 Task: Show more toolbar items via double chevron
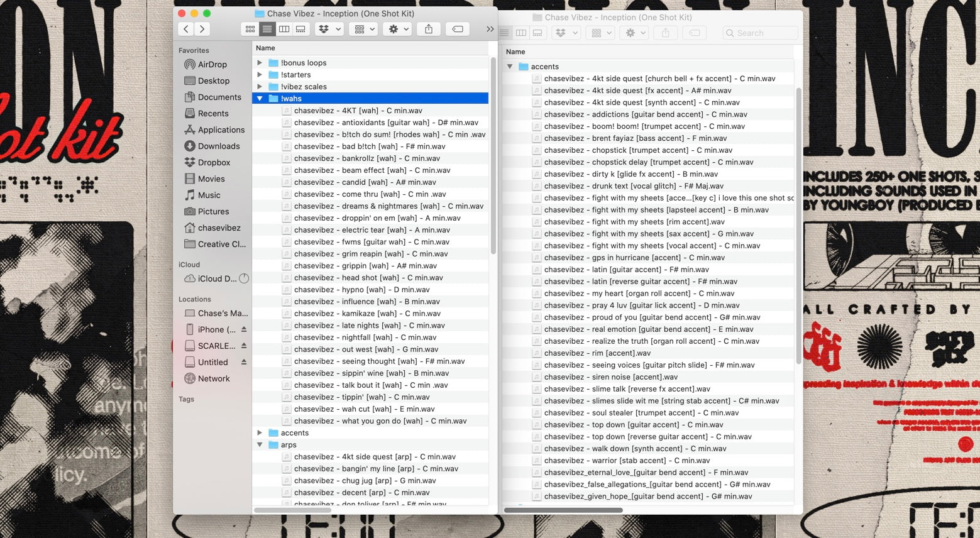(490, 29)
